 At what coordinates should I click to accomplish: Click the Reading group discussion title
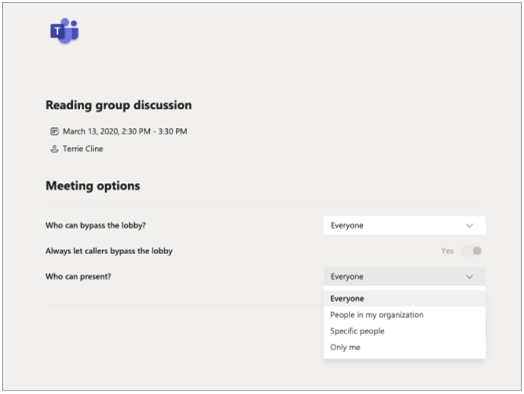(119, 105)
